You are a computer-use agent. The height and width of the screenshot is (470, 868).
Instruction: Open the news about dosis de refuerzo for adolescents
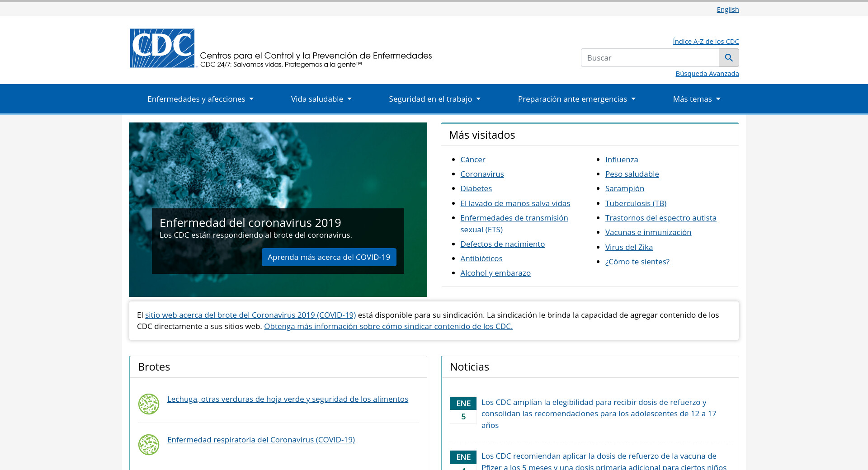pos(599,414)
